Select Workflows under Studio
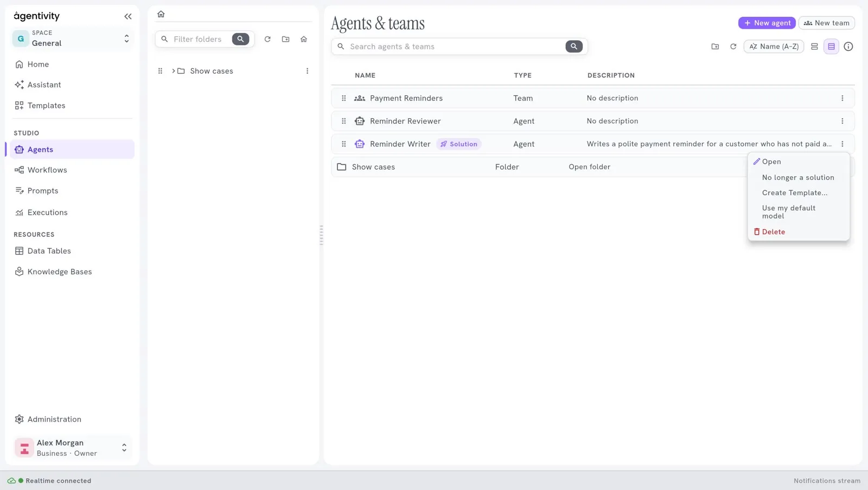The height and width of the screenshot is (490, 868). coord(72,170)
